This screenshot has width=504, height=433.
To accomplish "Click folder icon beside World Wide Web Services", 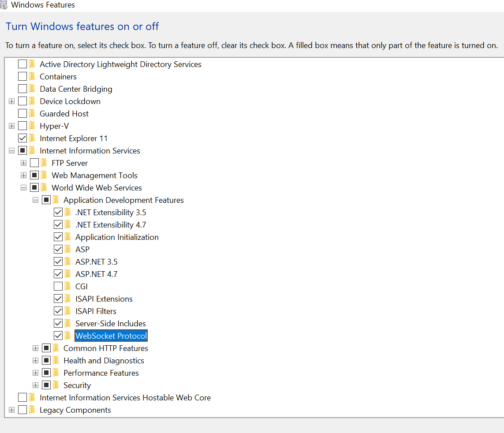I will tap(44, 188).
